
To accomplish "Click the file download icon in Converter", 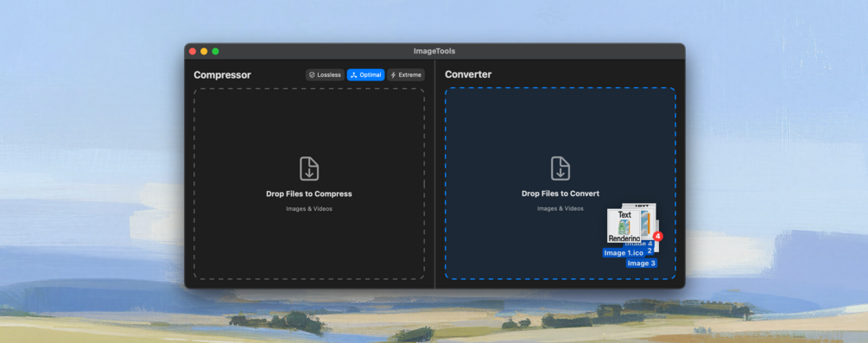I will 561,168.
